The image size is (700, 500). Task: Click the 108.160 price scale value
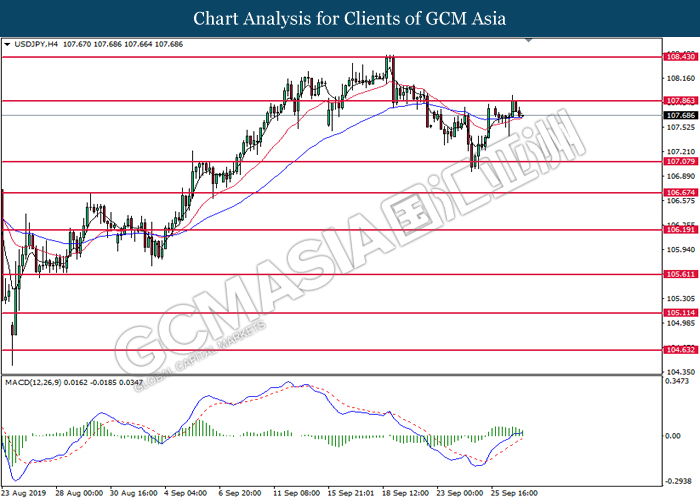680,79
